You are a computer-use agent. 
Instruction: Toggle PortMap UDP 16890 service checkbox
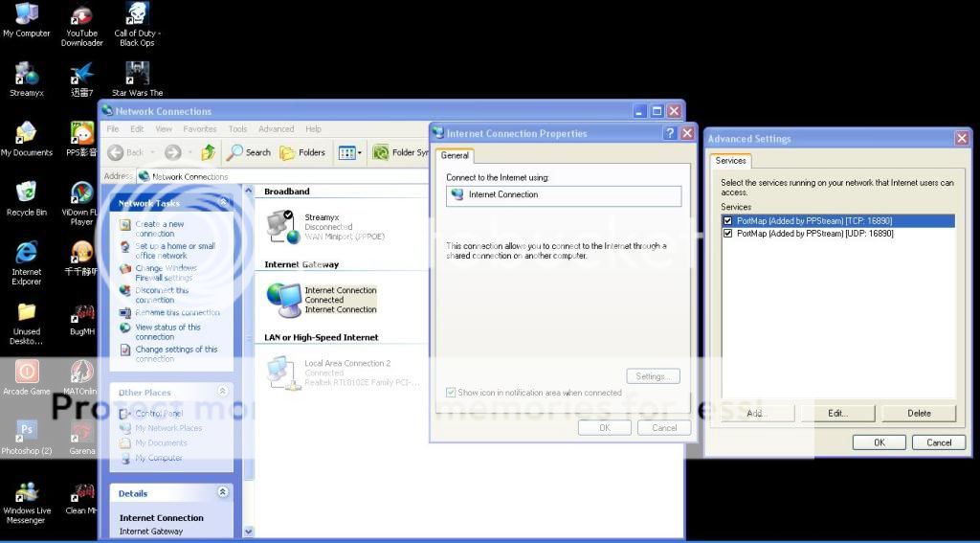tap(728, 233)
